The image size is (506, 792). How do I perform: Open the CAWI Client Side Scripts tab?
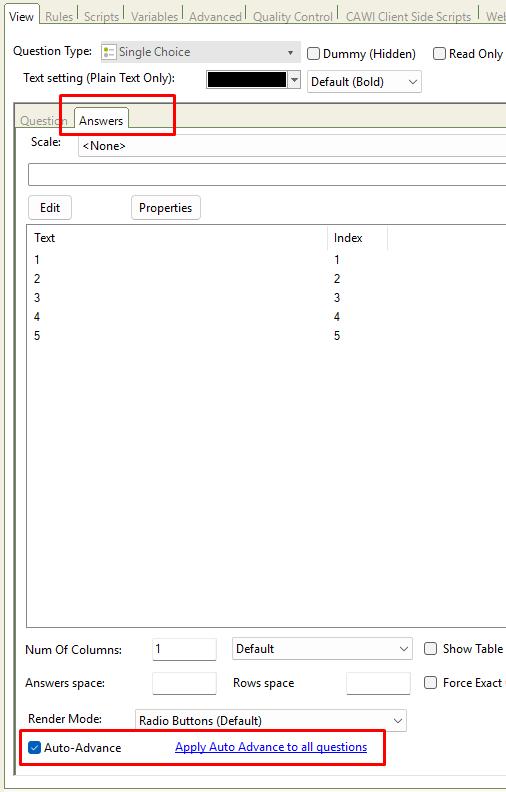pos(408,17)
